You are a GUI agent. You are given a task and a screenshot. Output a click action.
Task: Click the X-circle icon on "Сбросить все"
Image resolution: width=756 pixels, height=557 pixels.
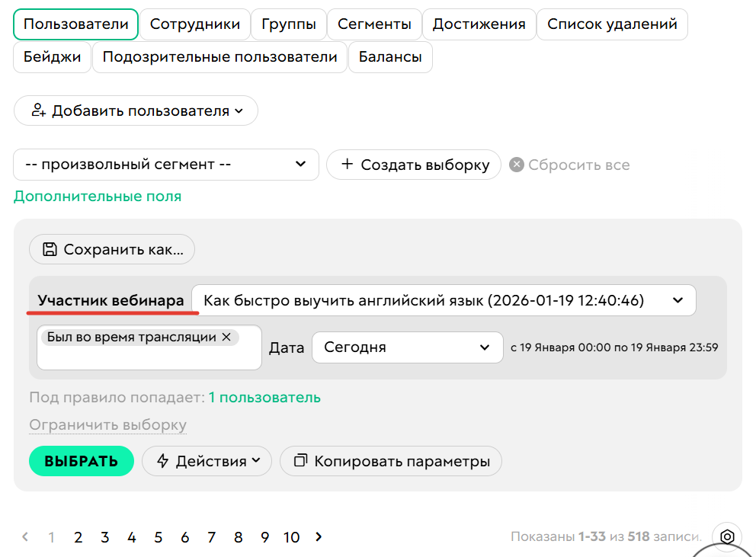point(516,165)
